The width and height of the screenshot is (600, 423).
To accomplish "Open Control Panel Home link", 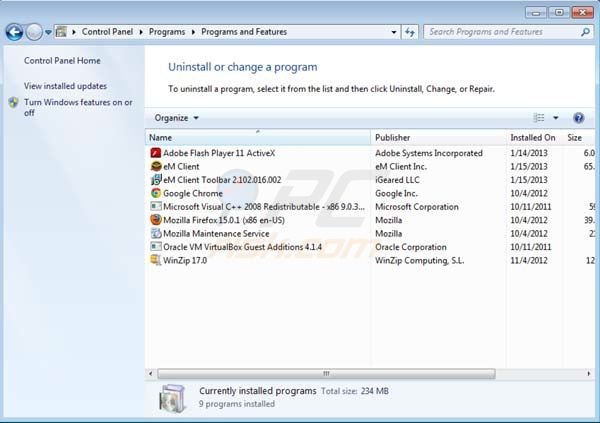I will (62, 60).
